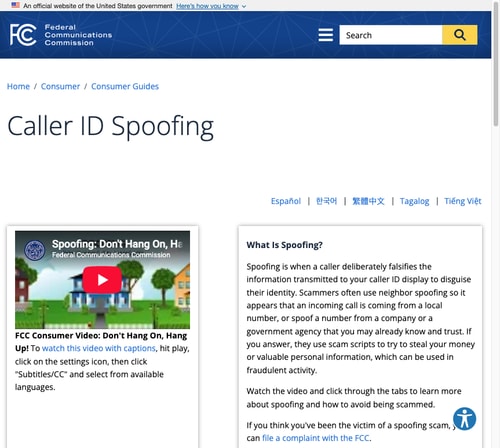The width and height of the screenshot is (500, 448).
Task: Click the Federal Communications Commission header text
Action: tap(78, 35)
